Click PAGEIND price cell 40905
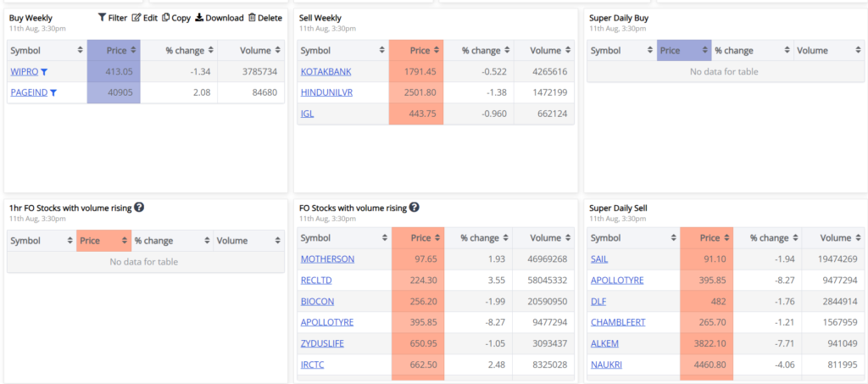This screenshot has width=868, height=384. click(x=114, y=92)
